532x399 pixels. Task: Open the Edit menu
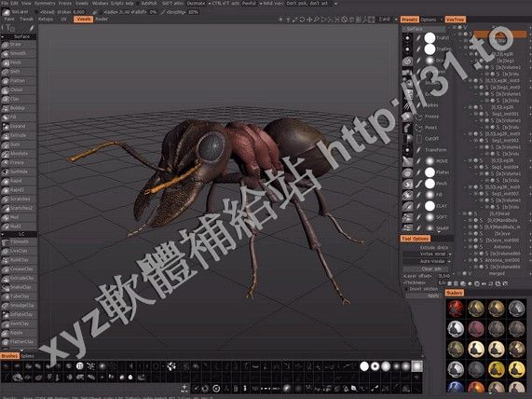point(15,3)
